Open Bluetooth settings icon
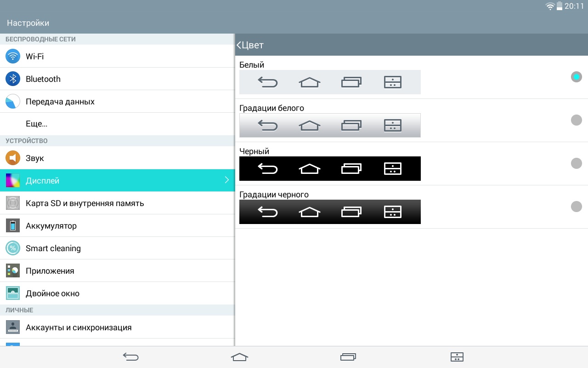Viewport: 588px width, 368px height. [x=13, y=79]
